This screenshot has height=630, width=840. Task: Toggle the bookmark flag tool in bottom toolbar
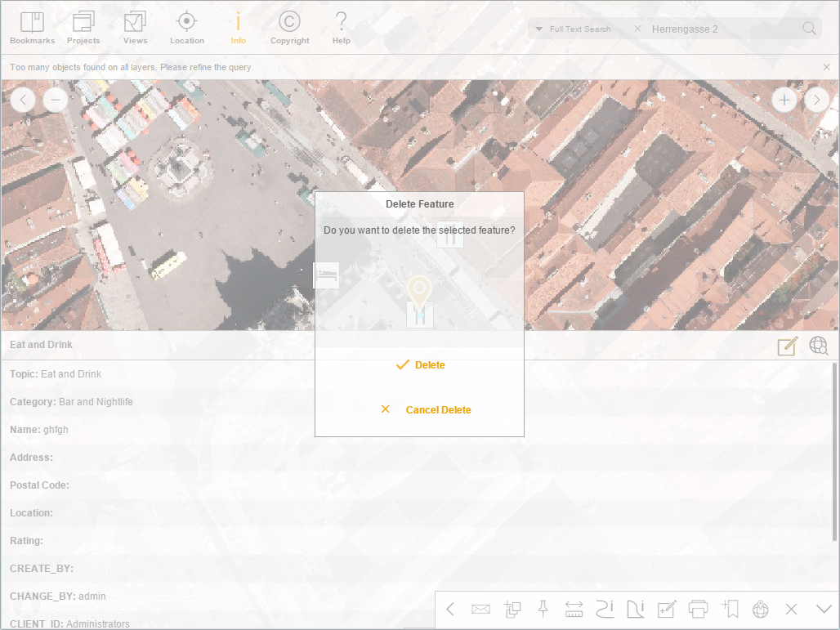[729, 609]
